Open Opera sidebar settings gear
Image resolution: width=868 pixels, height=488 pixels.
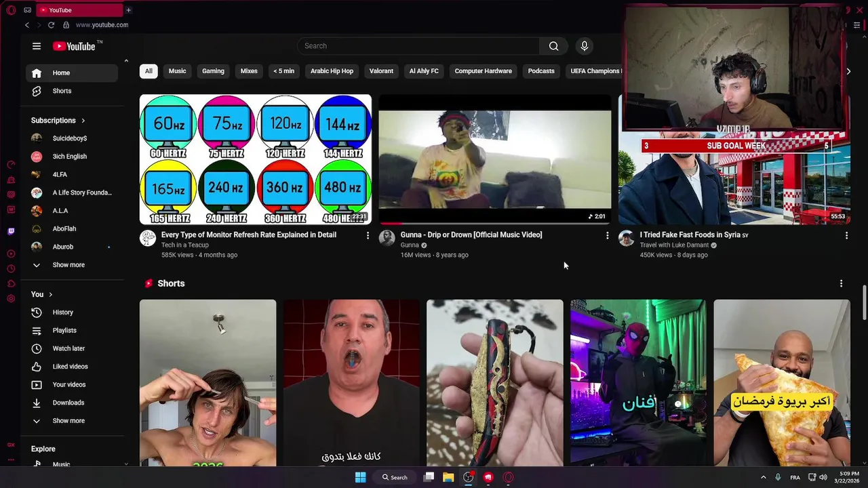click(11, 298)
